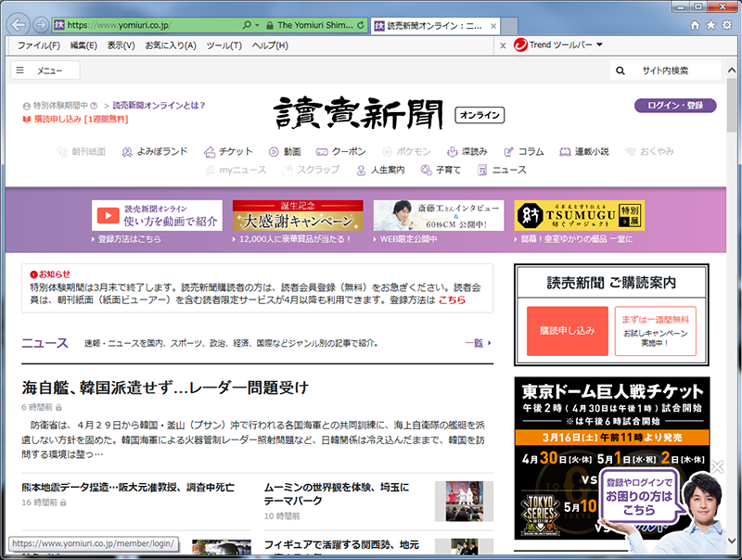This screenshot has width=742, height=560.
Task: Open 連載小説 navigation item
Action: (584, 151)
